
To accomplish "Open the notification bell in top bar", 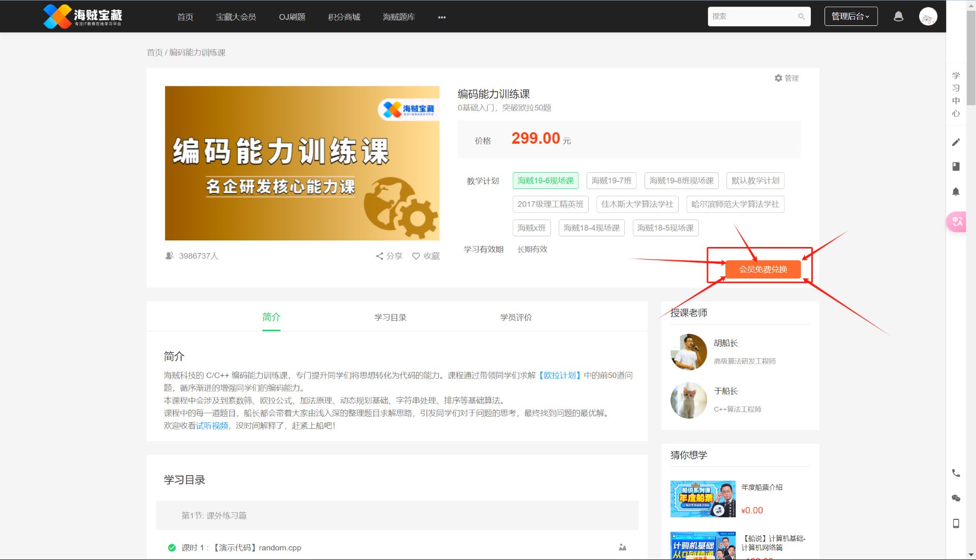I will (x=898, y=16).
